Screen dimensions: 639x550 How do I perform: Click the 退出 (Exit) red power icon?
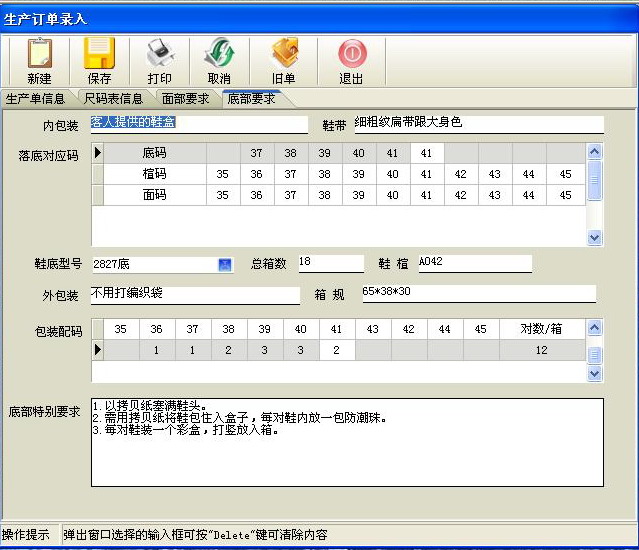coord(352,54)
